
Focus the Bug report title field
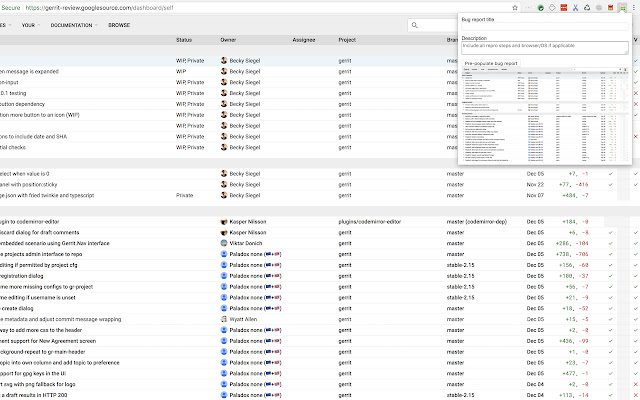(x=545, y=27)
